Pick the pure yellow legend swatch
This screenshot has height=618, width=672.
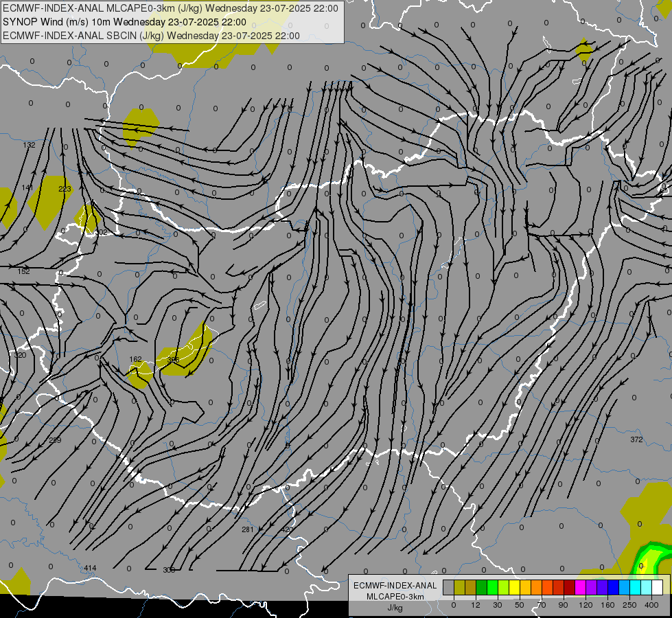coord(514,588)
